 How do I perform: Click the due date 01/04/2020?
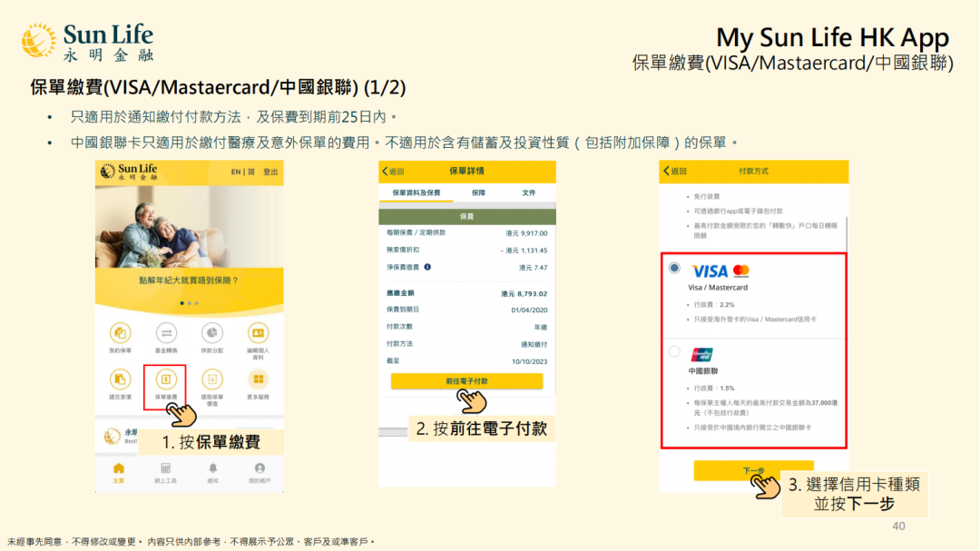tap(529, 310)
